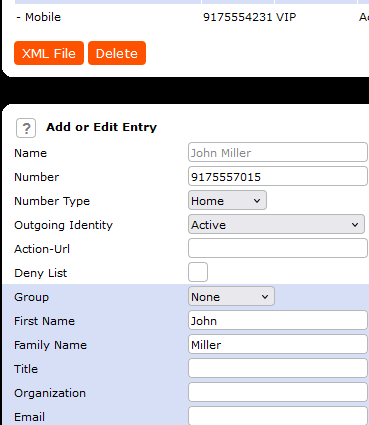Select the Organization input box
Screen dimensions: 369x425
[278, 392]
